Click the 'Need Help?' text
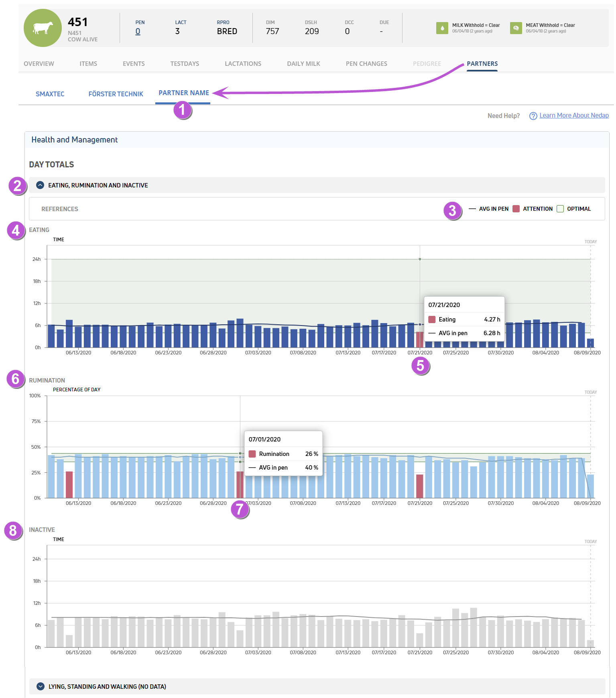Image resolution: width=616 pixels, height=698 pixels. [x=504, y=116]
